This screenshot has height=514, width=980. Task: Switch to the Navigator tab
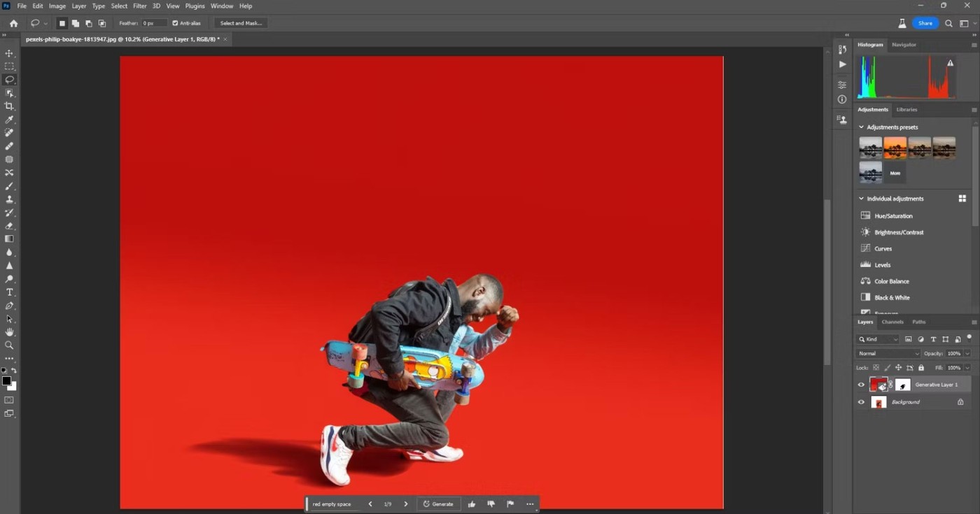click(904, 45)
